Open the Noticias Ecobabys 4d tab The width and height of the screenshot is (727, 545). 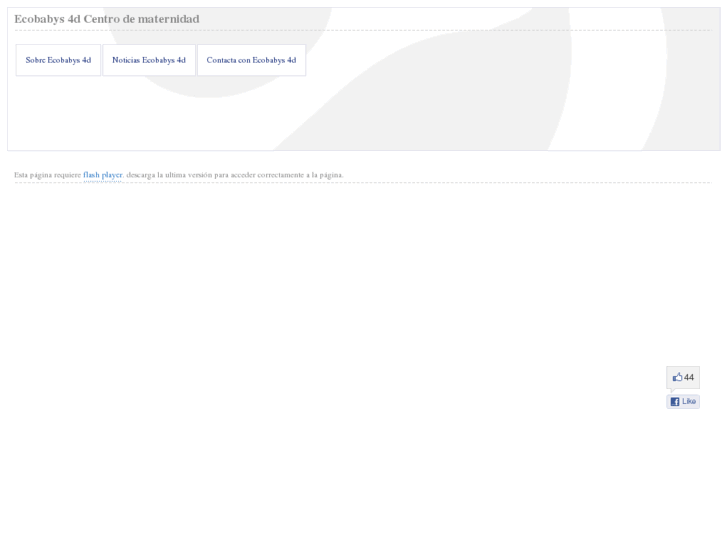(x=149, y=60)
